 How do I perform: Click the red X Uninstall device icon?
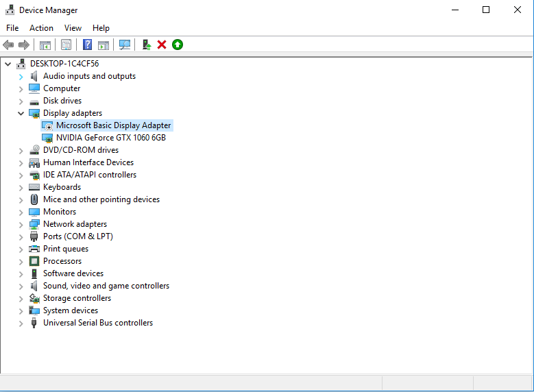[x=162, y=45]
